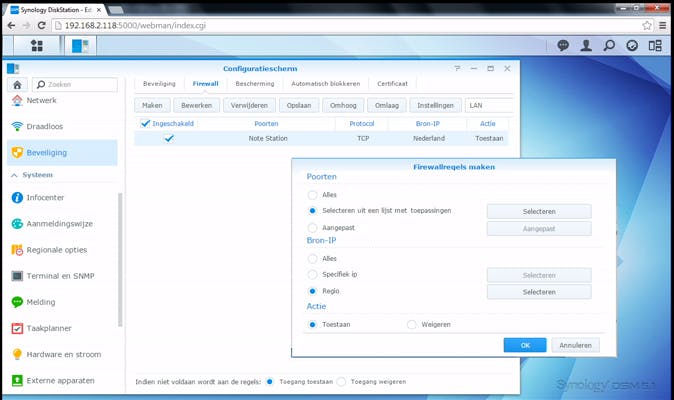Open the DSM main menu icon
This screenshot has height=400, width=674.
tap(37, 45)
